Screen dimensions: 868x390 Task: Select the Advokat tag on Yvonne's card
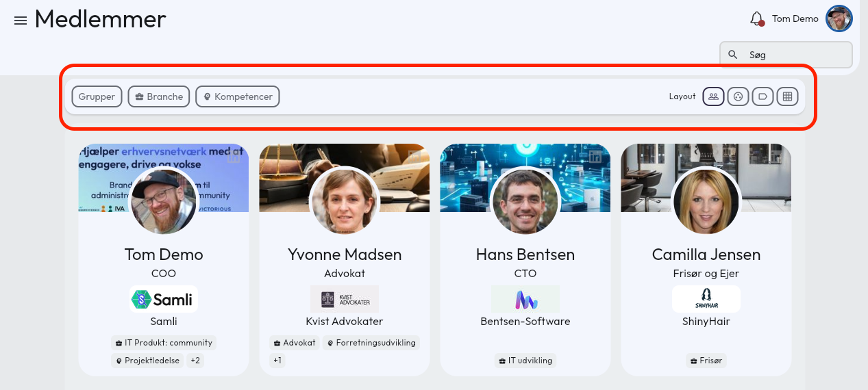pos(295,343)
